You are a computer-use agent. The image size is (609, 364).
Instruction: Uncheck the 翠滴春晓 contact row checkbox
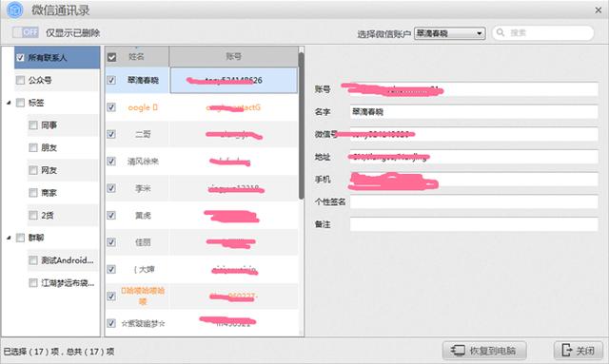(x=111, y=81)
